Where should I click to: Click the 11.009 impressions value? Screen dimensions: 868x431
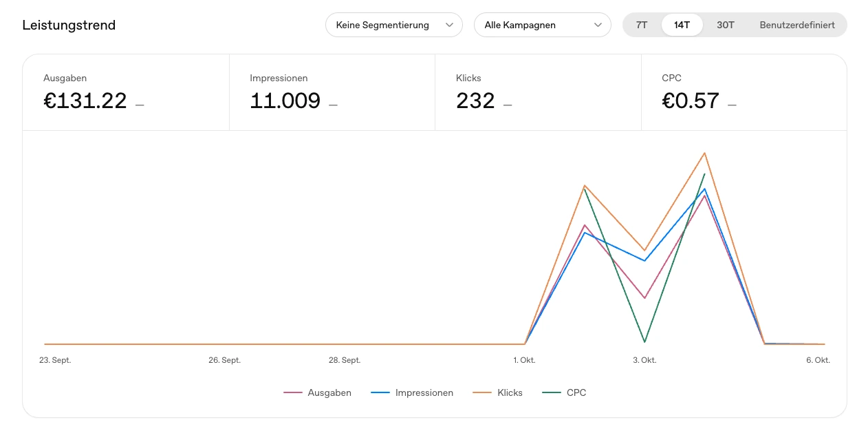point(285,101)
